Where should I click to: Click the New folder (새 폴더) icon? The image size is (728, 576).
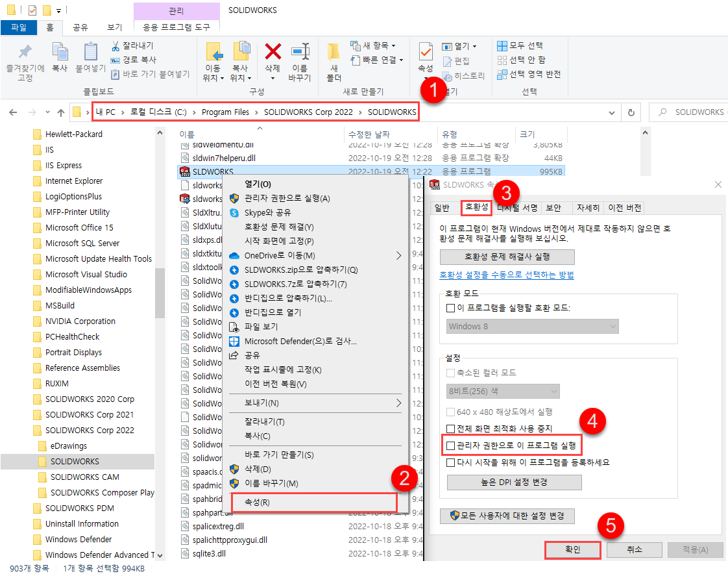pos(334,52)
